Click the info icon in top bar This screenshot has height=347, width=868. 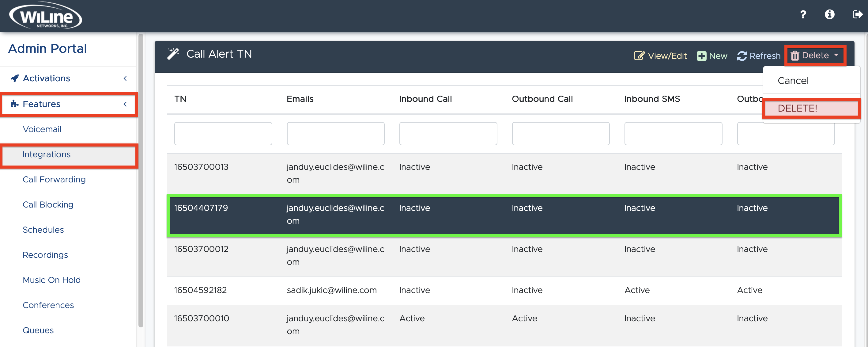[x=830, y=14]
